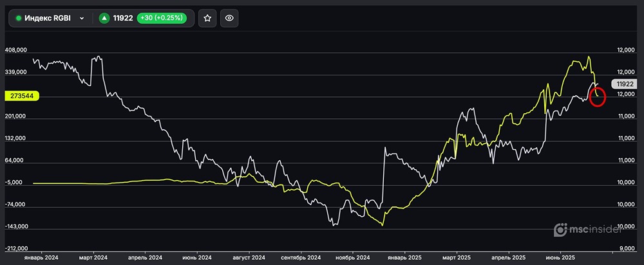Click the июнь 2025 date label
Image resolution: width=644 pixels, height=265 pixels.
point(560,257)
